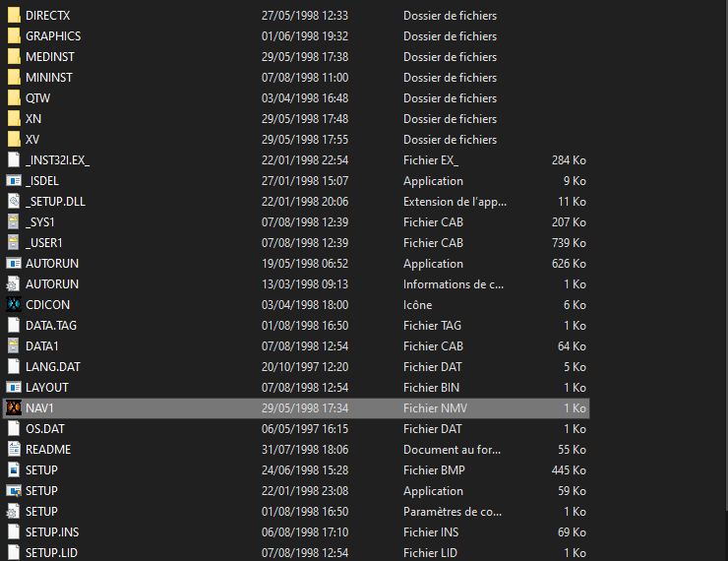Select the _ISDEL application icon
Screen dimensions: 728x561
pos(14,181)
